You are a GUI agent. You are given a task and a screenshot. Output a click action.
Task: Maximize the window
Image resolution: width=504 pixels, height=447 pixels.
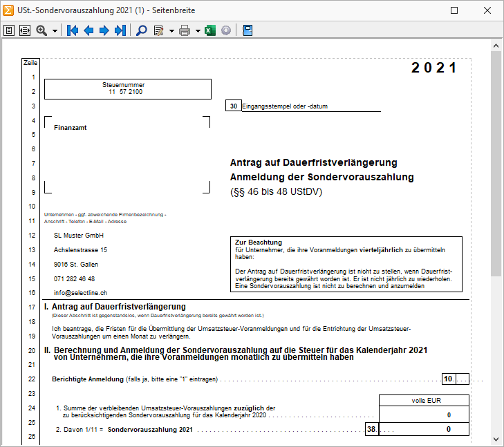pos(454,10)
